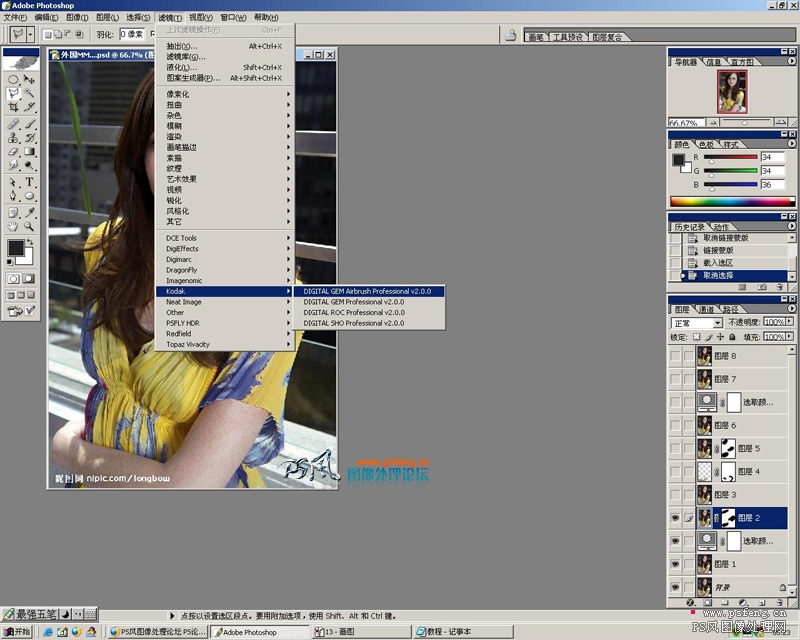This screenshot has height=640, width=800.
Task: Click the Windows 开始 start button
Action: coord(16,632)
